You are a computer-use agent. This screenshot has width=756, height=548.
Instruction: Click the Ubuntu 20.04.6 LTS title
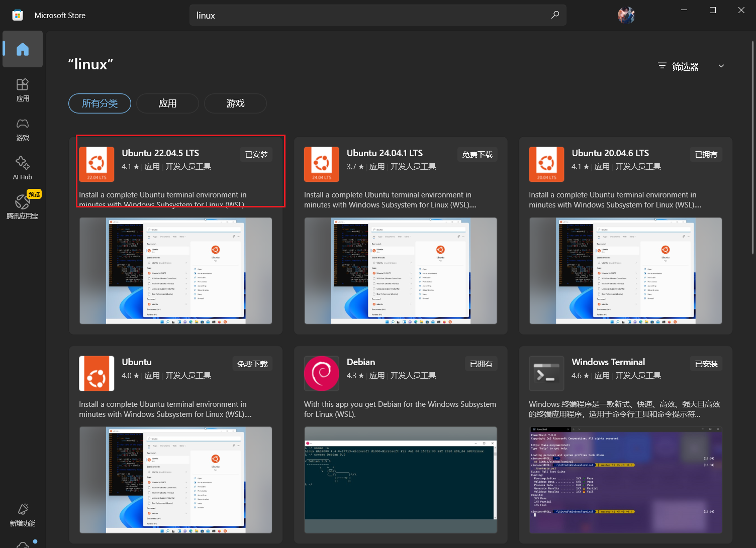coord(610,153)
